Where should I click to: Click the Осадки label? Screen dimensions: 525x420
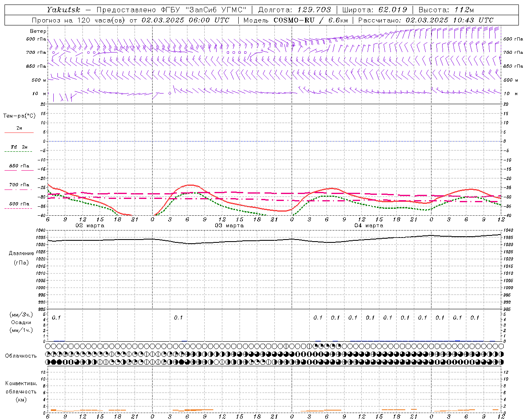21,322
